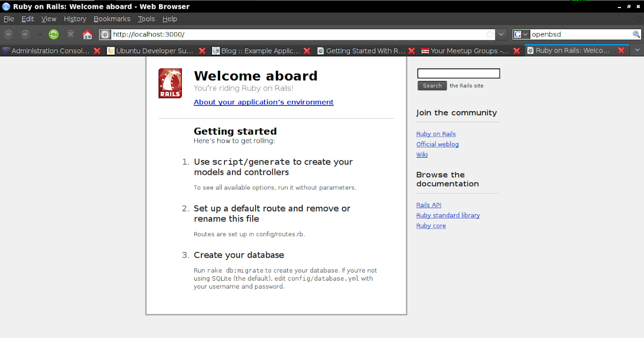Click the Getting started heading
This screenshot has width=644, height=338.
235,131
